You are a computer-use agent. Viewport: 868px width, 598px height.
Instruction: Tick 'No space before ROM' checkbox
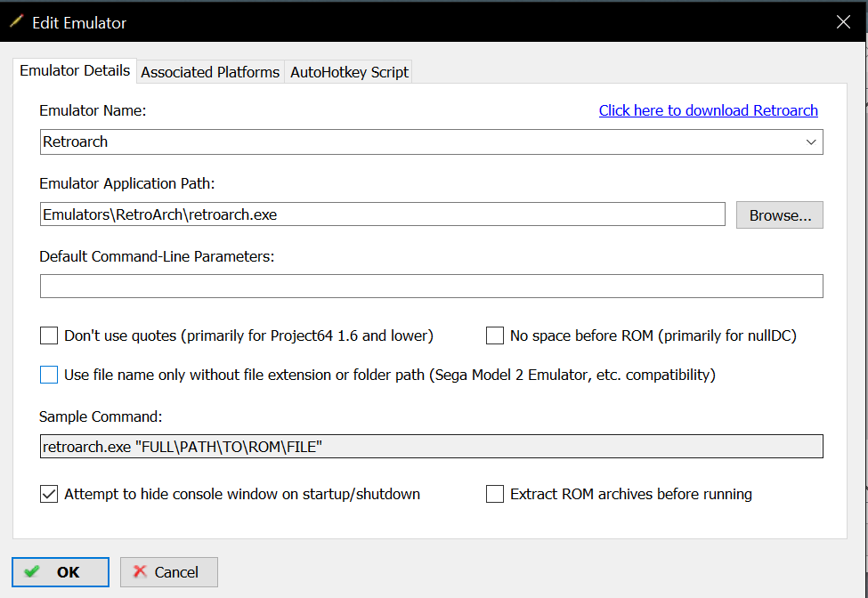pos(495,336)
